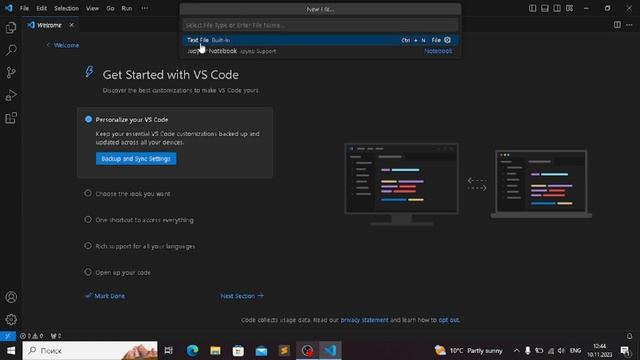Open the privacy statement link
640x360 pixels.
click(x=364, y=320)
